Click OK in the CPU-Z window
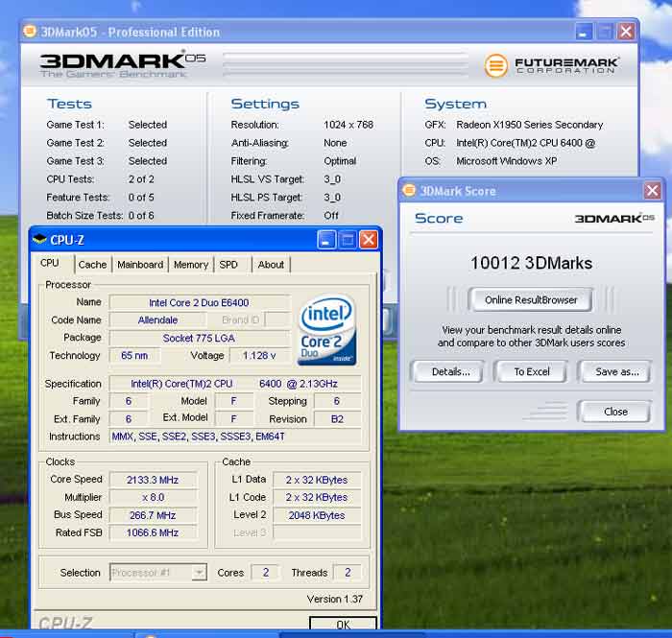Viewport: 672px width, 638px height. pos(344,624)
